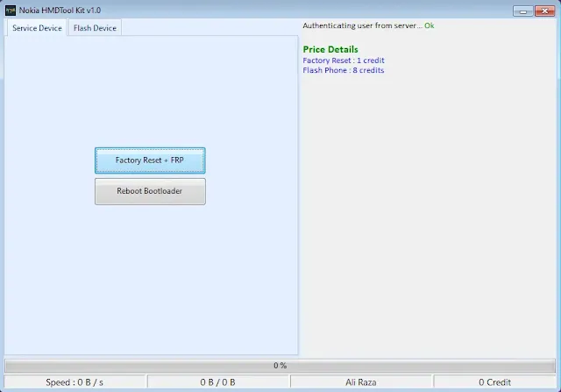Image resolution: width=561 pixels, height=392 pixels.
Task: Click the Speed : 0 B / s status
Action: click(75, 382)
